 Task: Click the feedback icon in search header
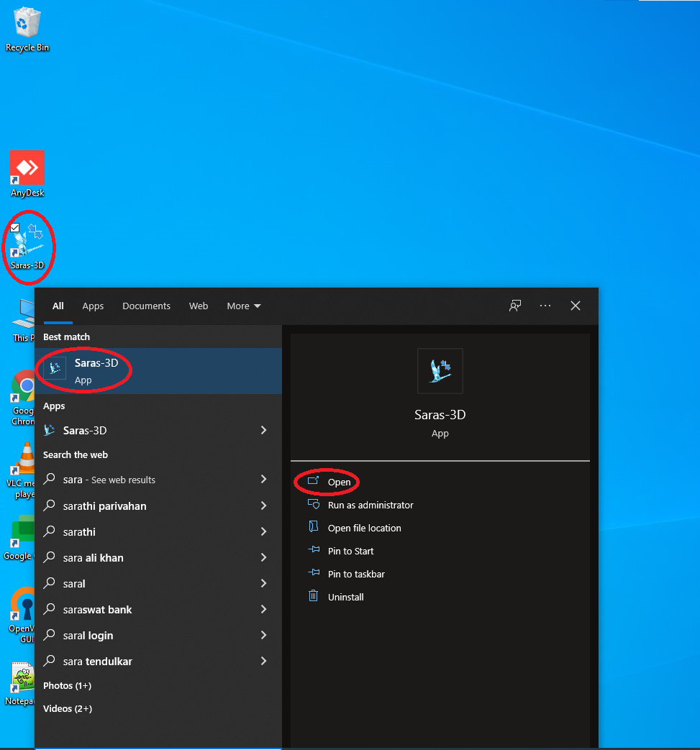(x=515, y=306)
